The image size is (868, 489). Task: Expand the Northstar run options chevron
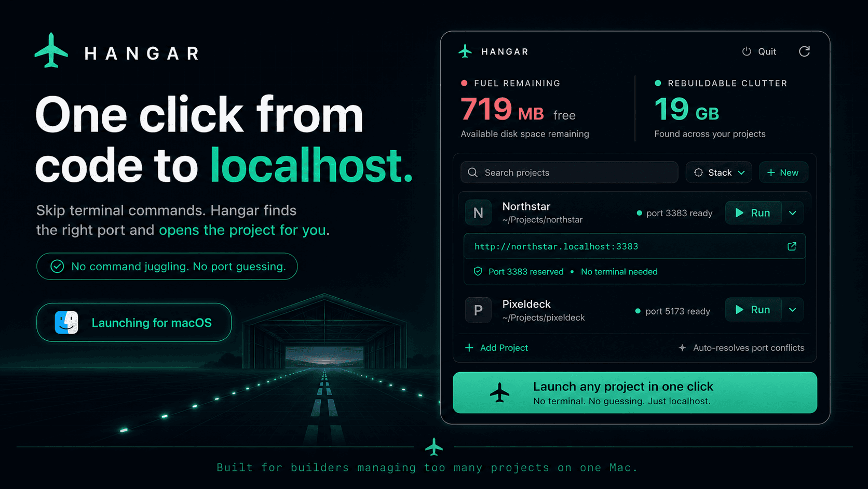793,213
